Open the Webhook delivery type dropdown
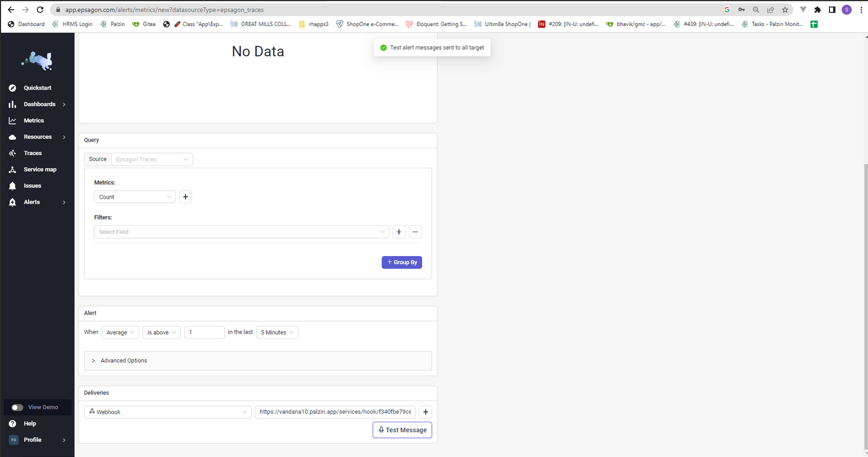 168,412
